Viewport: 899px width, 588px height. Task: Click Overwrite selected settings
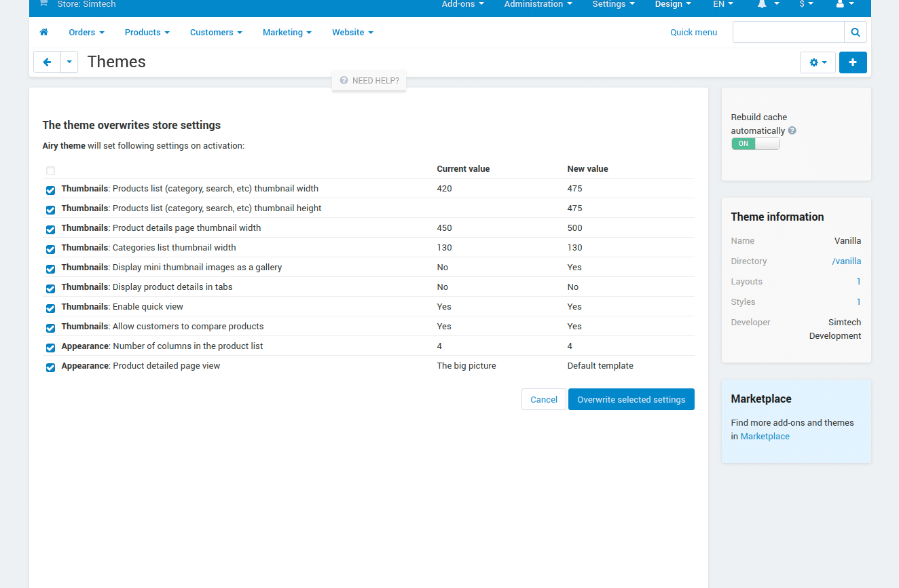click(x=631, y=399)
